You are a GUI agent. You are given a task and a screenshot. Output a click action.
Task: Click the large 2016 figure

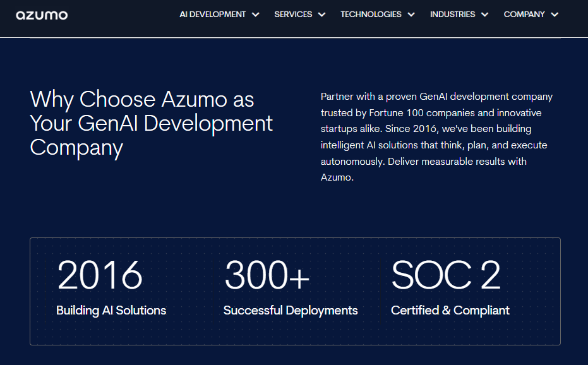point(100,275)
